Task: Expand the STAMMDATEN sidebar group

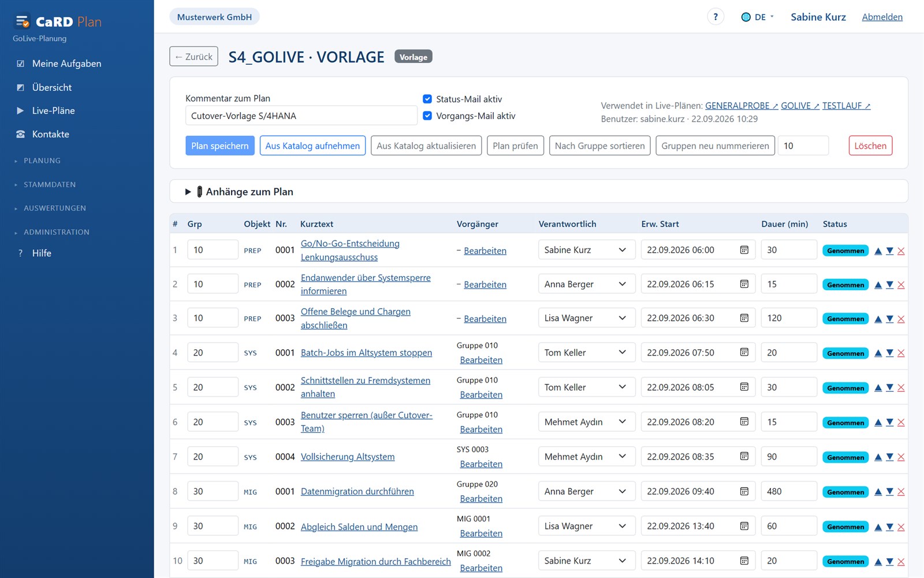Action: tap(50, 184)
